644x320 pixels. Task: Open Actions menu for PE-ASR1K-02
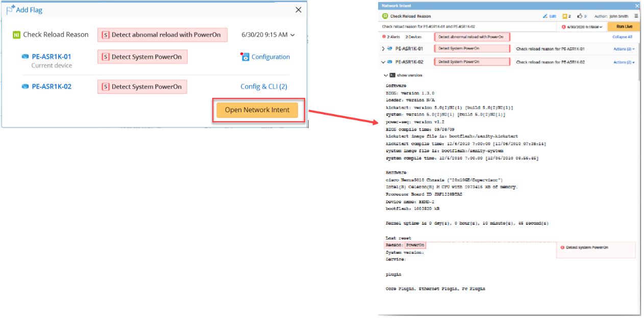coord(624,62)
